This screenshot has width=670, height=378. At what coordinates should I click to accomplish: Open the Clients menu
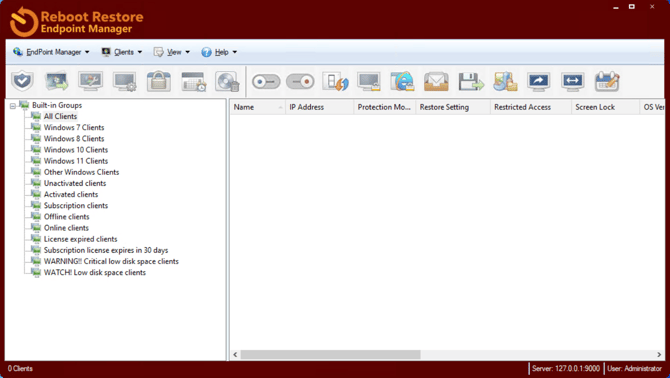[x=122, y=52]
